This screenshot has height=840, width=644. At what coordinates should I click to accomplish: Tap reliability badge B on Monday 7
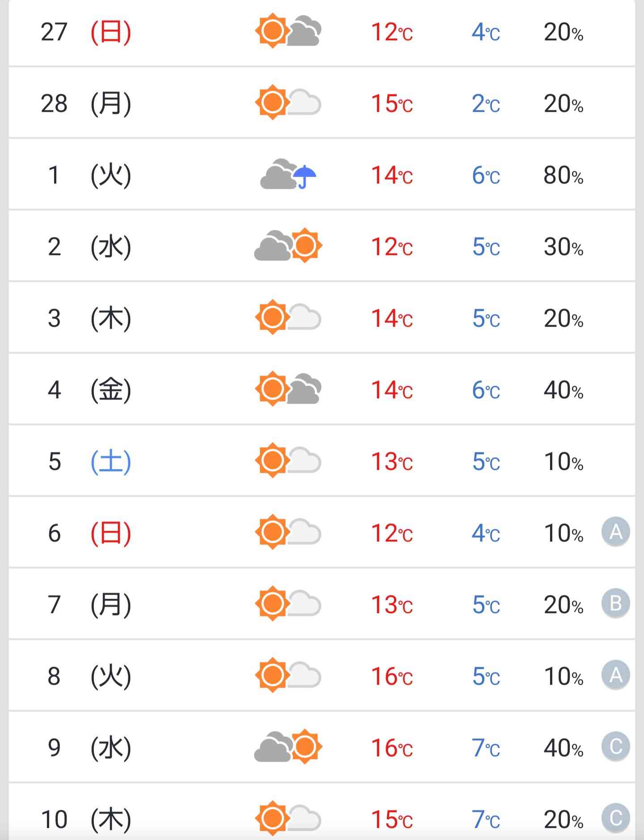(616, 603)
